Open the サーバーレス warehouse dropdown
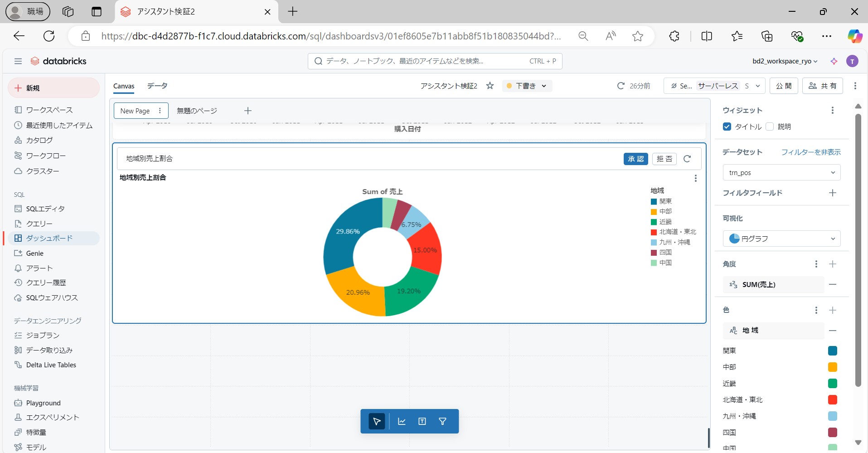Image resolution: width=868 pixels, height=453 pixels. click(x=715, y=86)
